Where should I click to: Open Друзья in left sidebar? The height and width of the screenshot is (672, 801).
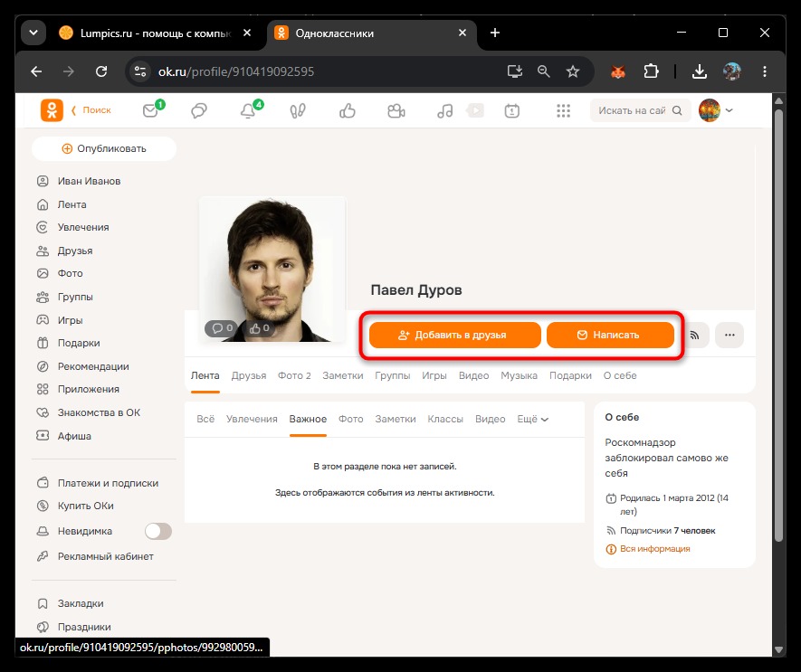pyautogui.click(x=75, y=251)
